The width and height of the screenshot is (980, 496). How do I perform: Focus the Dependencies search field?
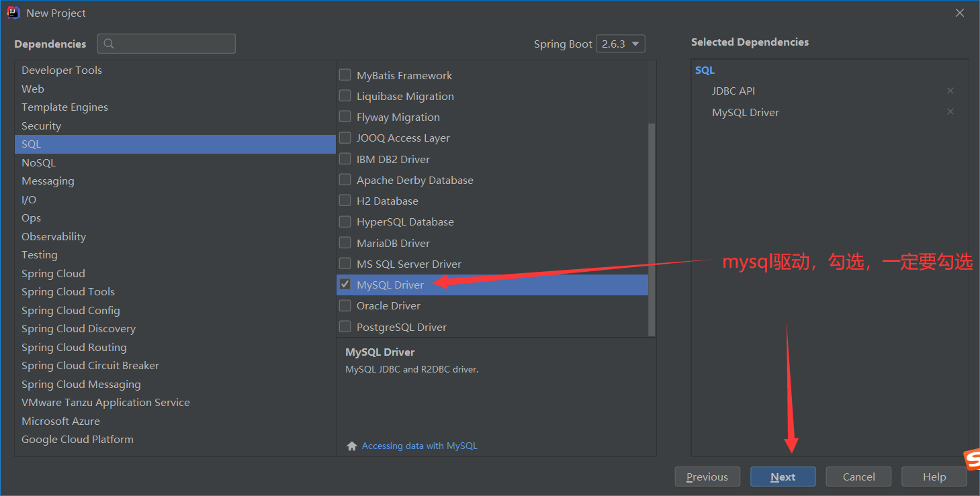click(x=167, y=44)
